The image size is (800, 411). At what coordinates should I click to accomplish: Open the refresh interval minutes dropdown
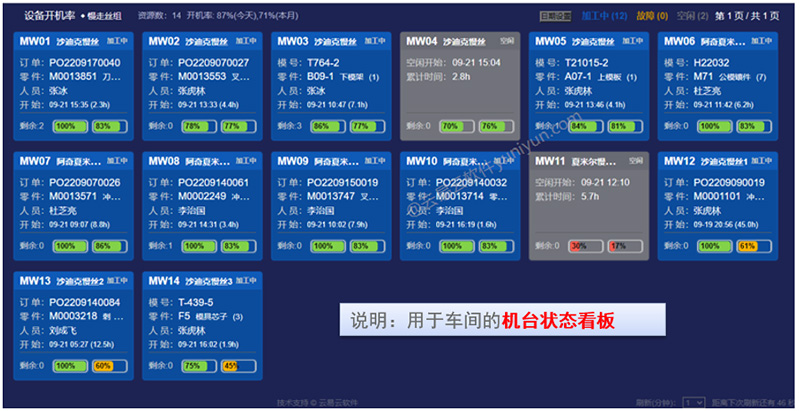click(x=688, y=402)
